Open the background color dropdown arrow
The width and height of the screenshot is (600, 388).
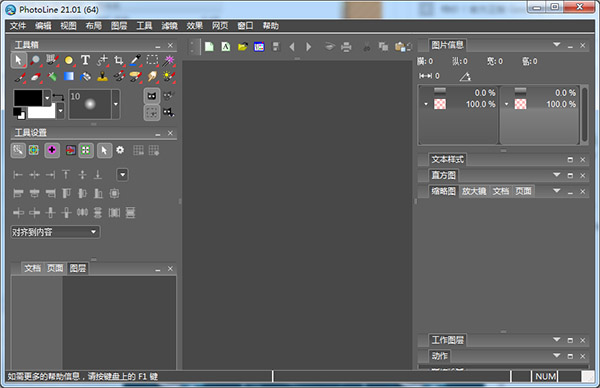tap(60, 111)
